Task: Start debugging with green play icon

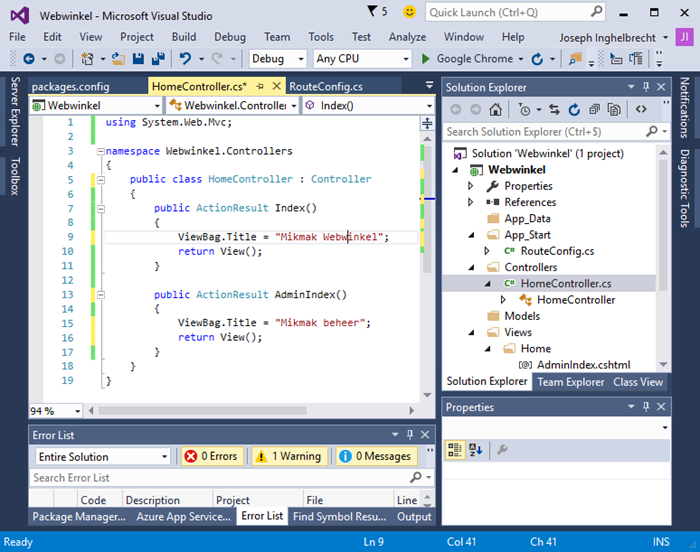Action: coord(425,59)
